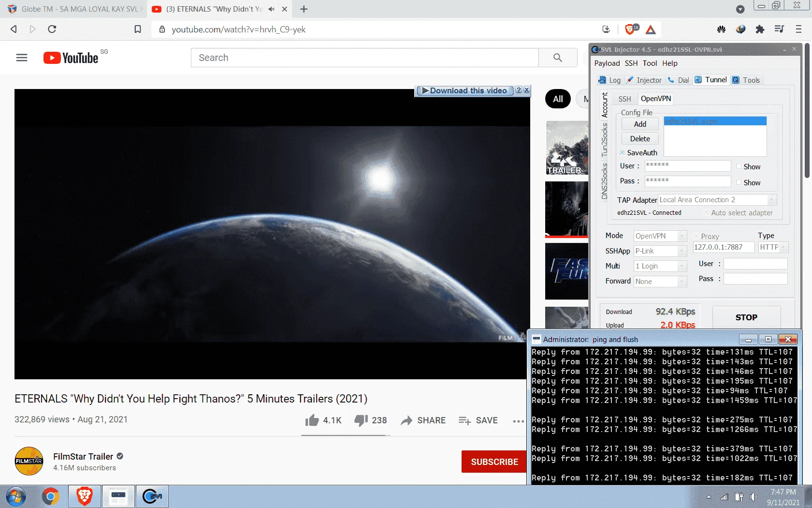Like the video with thumbs up
This screenshot has height=508, width=812.
point(312,420)
